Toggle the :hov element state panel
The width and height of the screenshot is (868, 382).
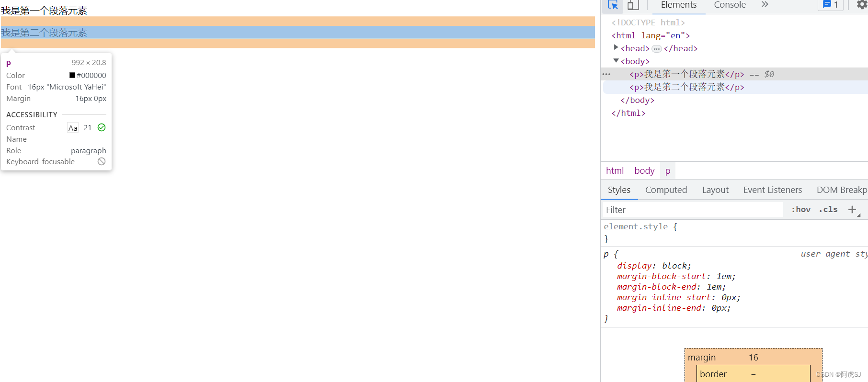(x=801, y=210)
